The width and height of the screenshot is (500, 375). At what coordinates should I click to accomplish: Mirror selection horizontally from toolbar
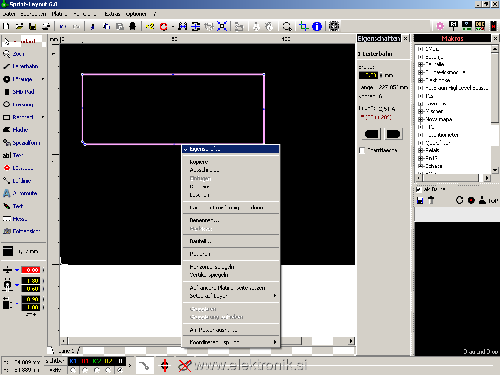[x=182, y=26]
